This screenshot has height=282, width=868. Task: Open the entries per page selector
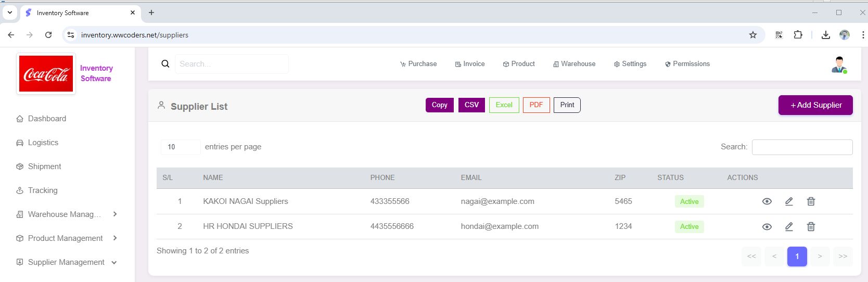pos(180,147)
